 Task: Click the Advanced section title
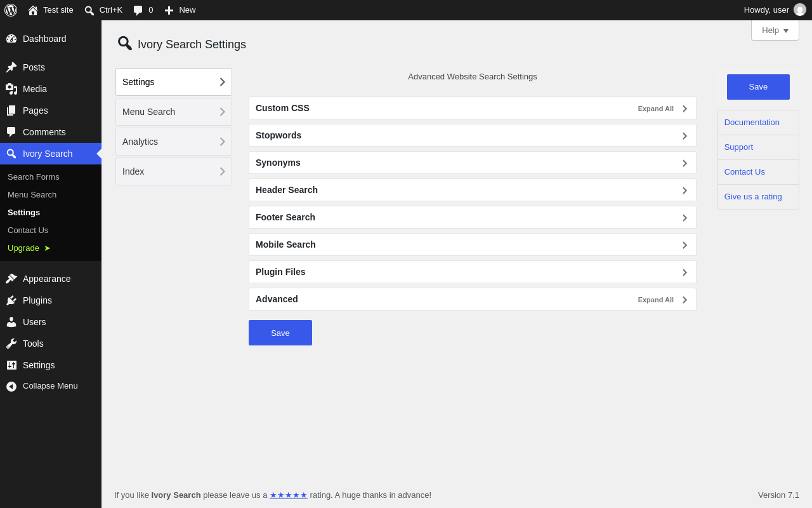pyautogui.click(x=277, y=299)
